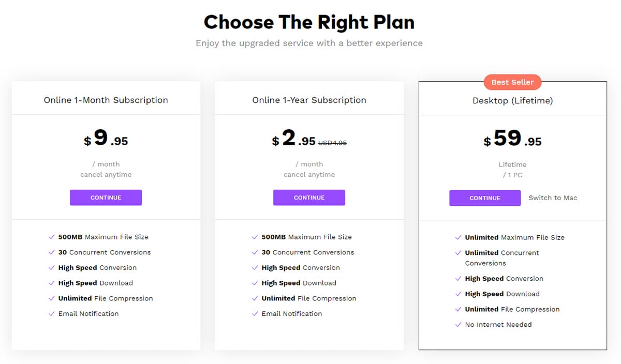621x364 pixels.
Task: Click the checkmark beside Desktop plan High Speed Download
Action: [x=458, y=294]
